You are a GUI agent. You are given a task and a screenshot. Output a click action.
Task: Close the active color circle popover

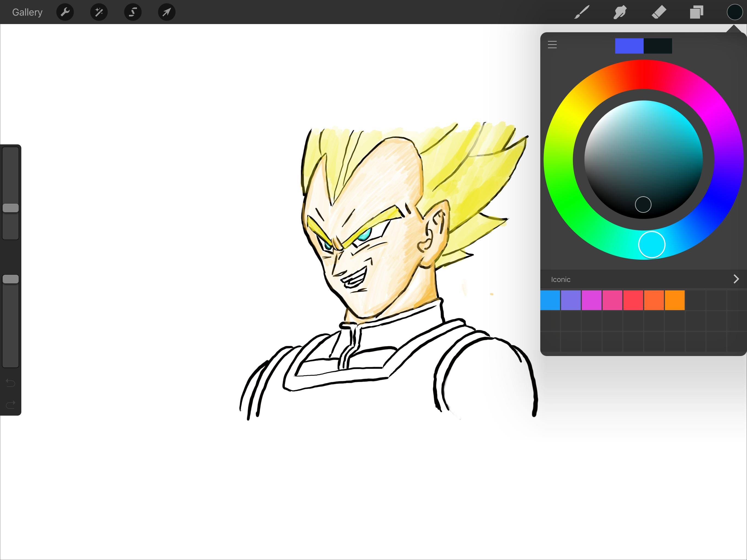click(x=734, y=12)
